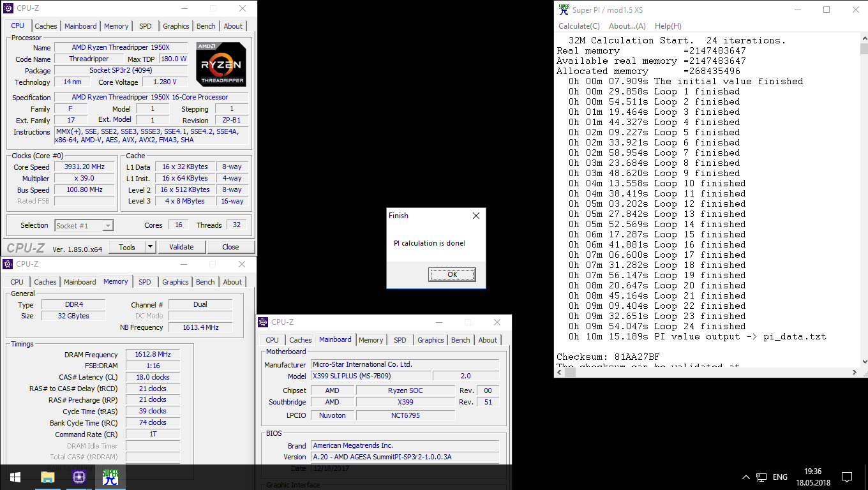The height and width of the screenshot is (490, 868).
Task: Open the Tools dropdown arrow in CPU-Z
Action: [151, 247]
